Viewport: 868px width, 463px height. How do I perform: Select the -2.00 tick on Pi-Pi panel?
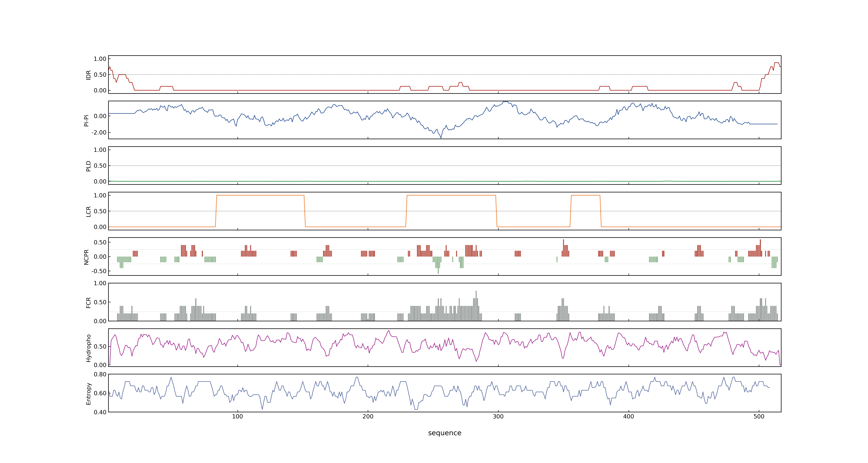[x=99, y=132]
